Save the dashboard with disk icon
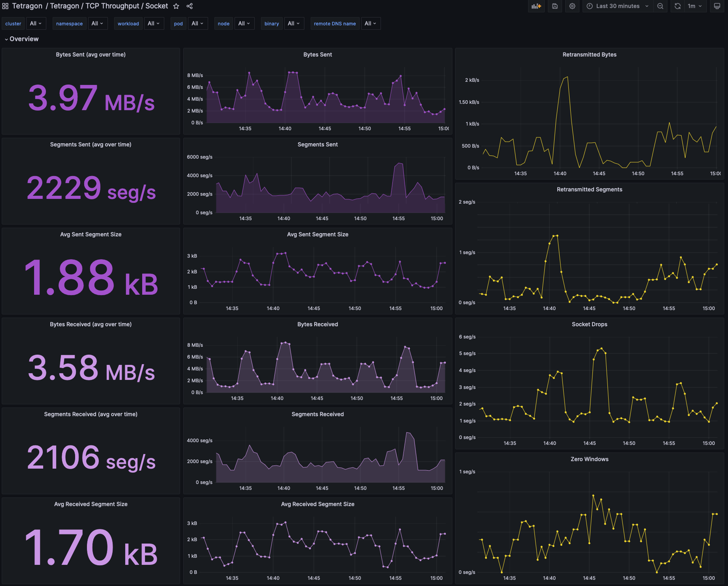This screenshot has height=586, width=728. coord(555,6)
